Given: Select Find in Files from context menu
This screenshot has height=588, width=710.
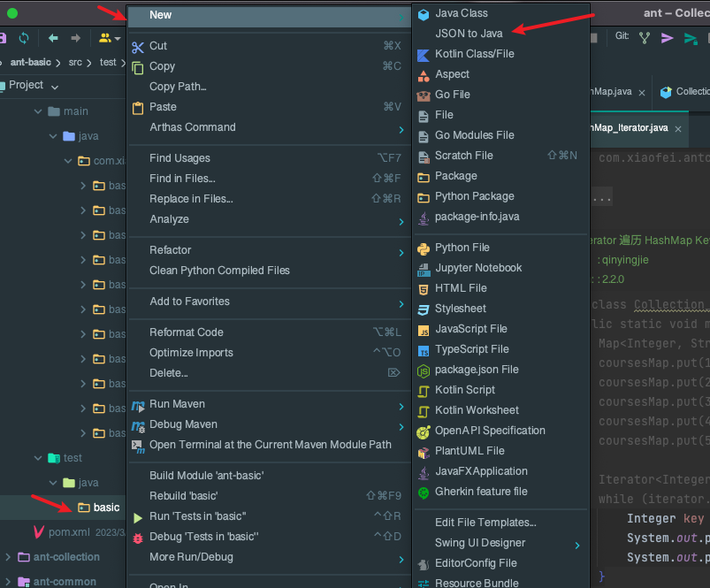Looking at the screenshot, I should pos(182,179).
